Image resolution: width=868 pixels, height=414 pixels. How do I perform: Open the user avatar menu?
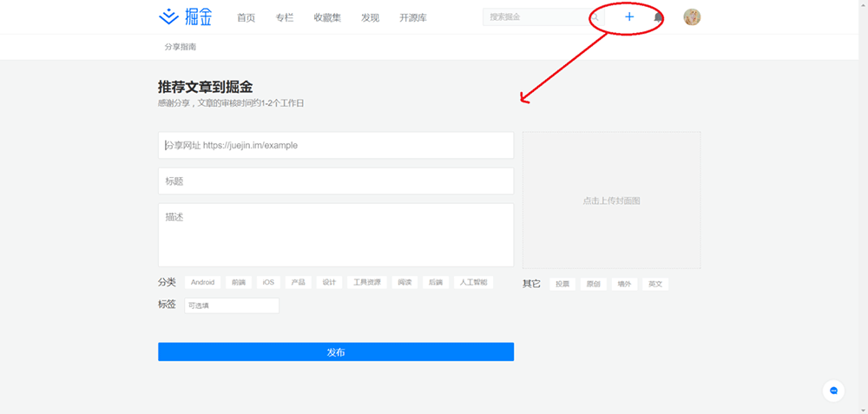pos(692,17)
